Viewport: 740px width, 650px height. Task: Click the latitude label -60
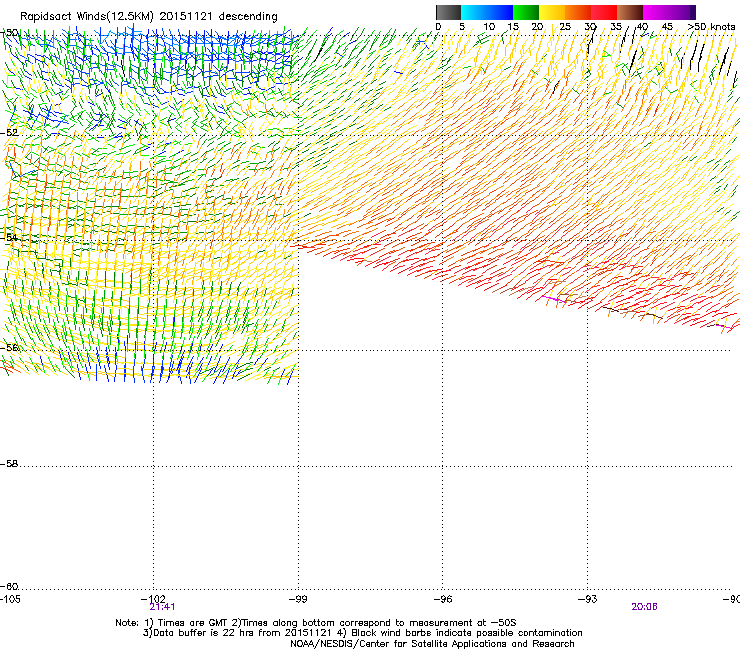[x=9, y=587]
